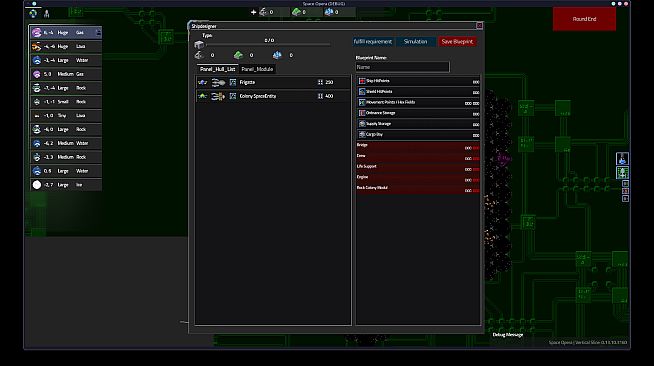Image resolution: width=654 pixels, height=366 pixels.
Task: Click the blue crystal resource icon in Shipdesigner
Action: [277, 55]
